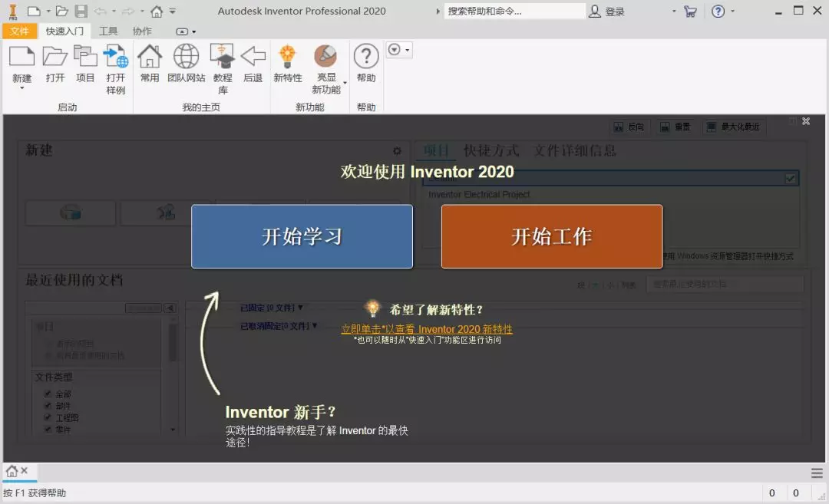Image resolution: width=829 pixels, height=504 pixels.
Task: Open the 文件 (File) menu tab
Action: 19,31
